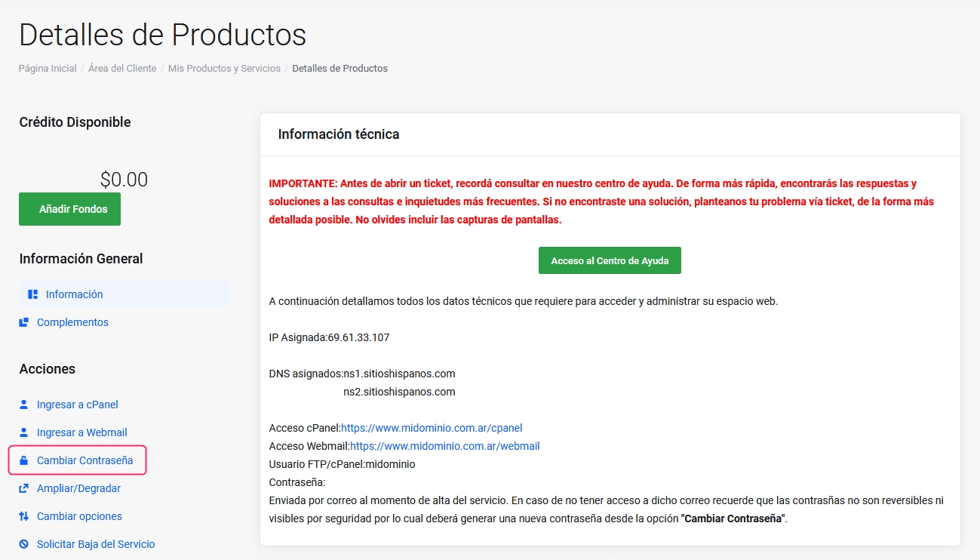Navigate to Área del Cliente breadcrumb
Image resolution: width=980 pixels, height=560 pixels.
(122, 69)
